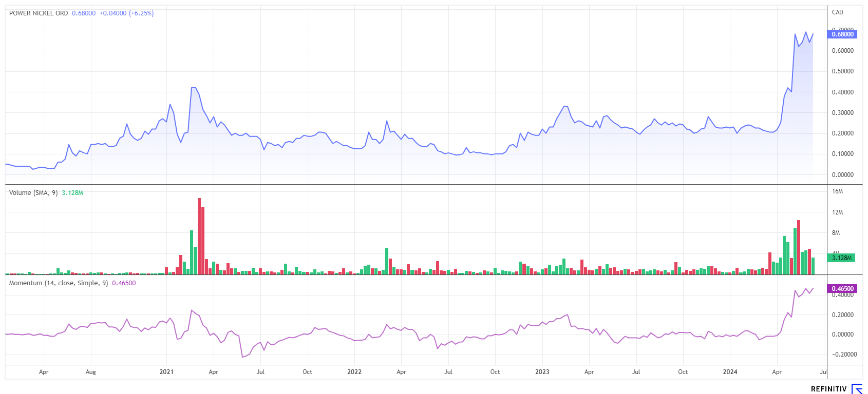868x394 pixels.
Task: Click the -0.20000 momentum axis label
Action: 844,354
